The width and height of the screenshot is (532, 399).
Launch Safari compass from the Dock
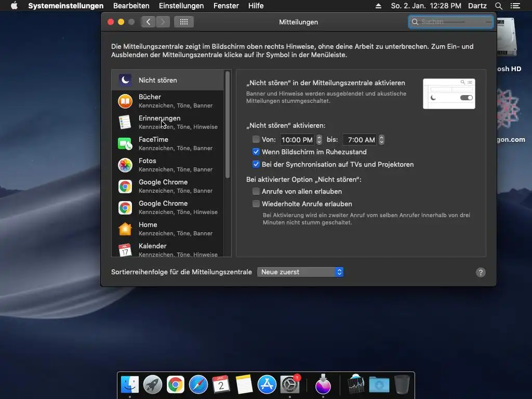[198, 384]
